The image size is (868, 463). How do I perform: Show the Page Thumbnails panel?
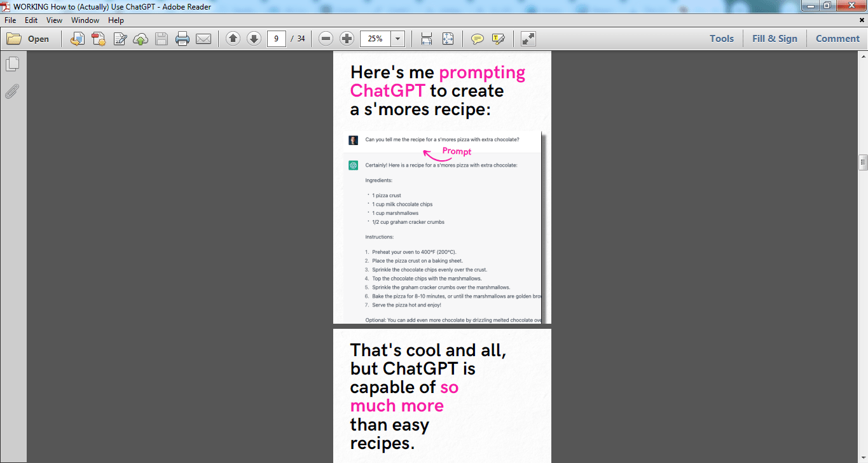[12, 64]
